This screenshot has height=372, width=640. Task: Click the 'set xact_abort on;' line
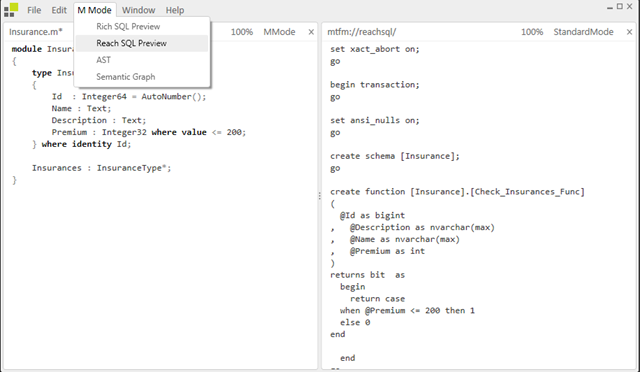point(375,49)
